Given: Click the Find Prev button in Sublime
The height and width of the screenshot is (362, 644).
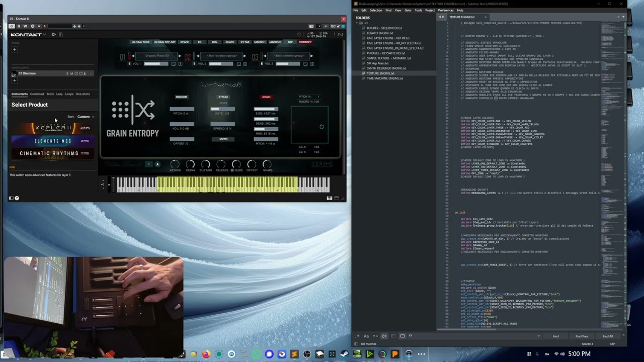Looking at the screenshot, I should click(582, 336).
